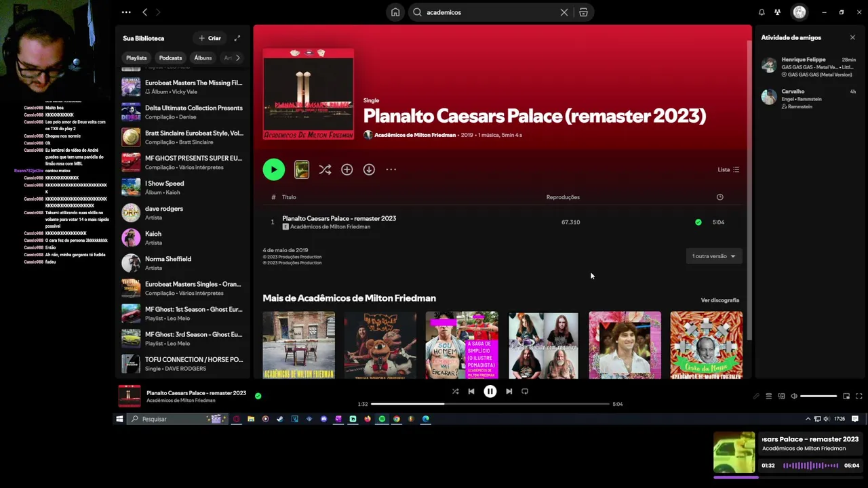Open the user profile avatar
Image resolution: width=868 pixels, height=488 pixels.
pyautogui.click(x=800, y=12)
